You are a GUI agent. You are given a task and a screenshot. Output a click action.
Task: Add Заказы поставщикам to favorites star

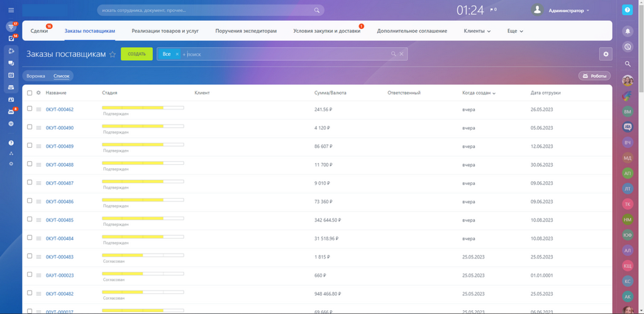pos(112,54)
